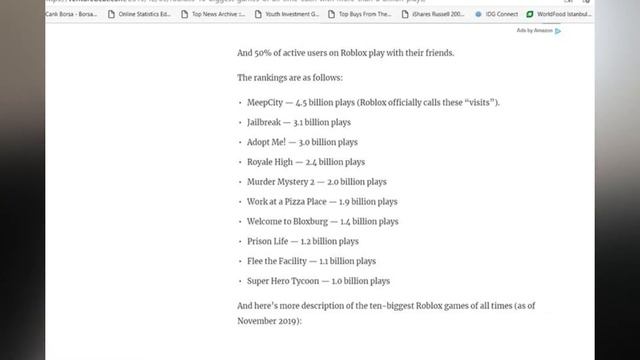Viewport: 640px width, 360px height.
Task: Click the Flee the Facility list item
Action: 311,261
